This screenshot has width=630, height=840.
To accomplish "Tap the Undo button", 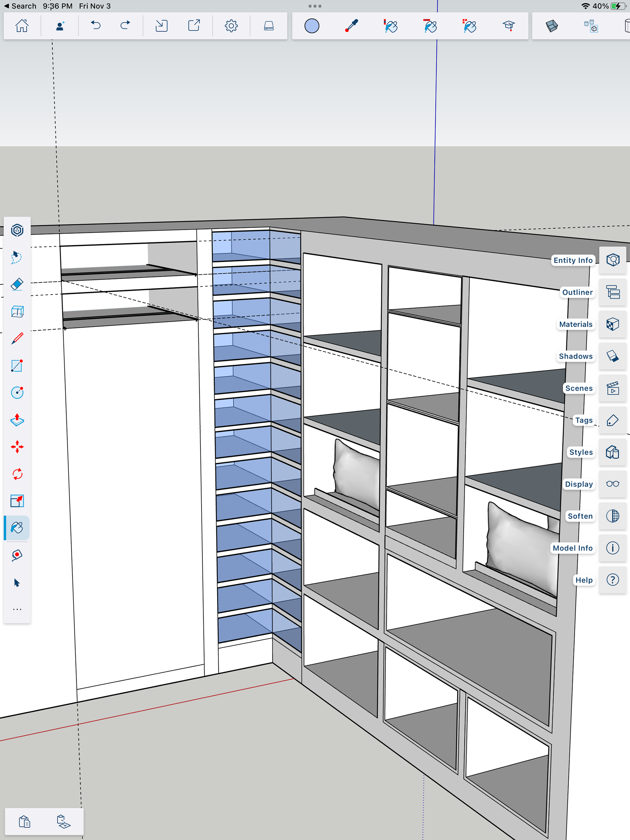I will coord(96,26).
